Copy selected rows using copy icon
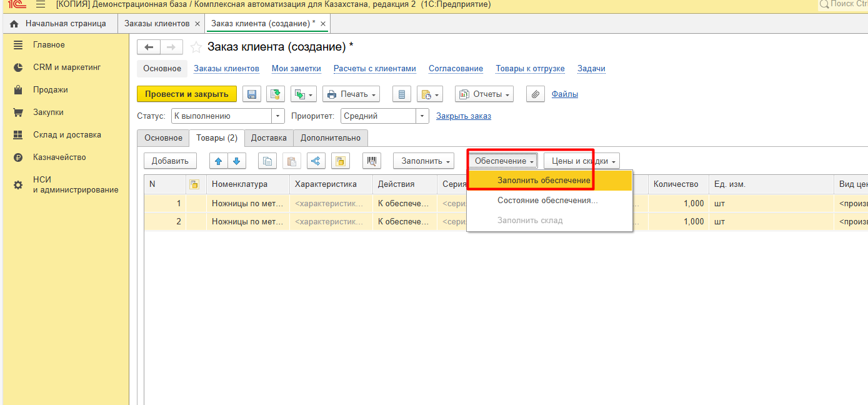 tap(267, 161)
